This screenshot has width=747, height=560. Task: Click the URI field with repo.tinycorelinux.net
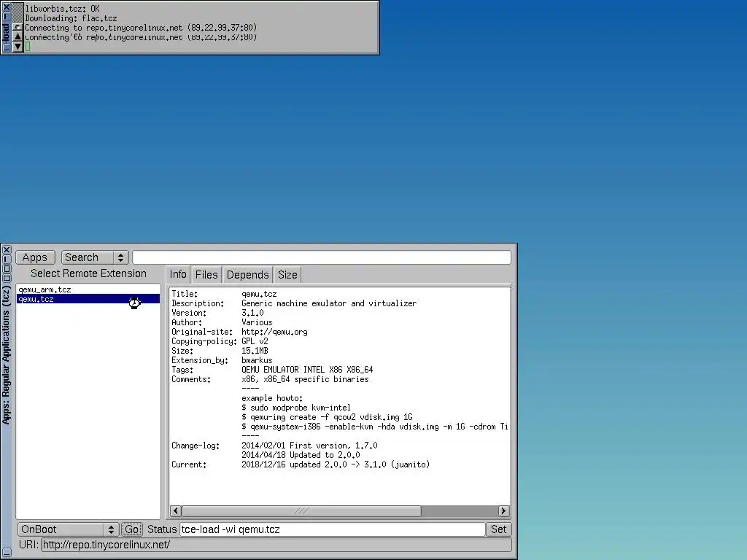(x=276, y=545)
